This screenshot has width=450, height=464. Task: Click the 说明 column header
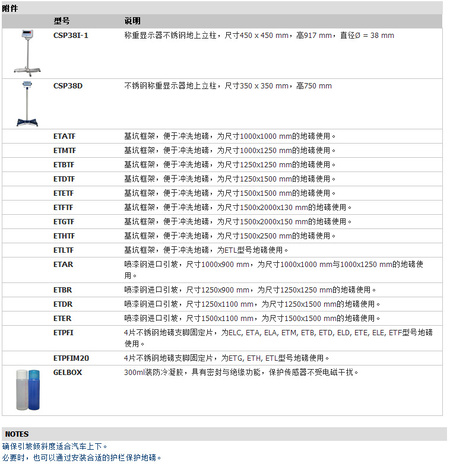(x=132, y=21)
